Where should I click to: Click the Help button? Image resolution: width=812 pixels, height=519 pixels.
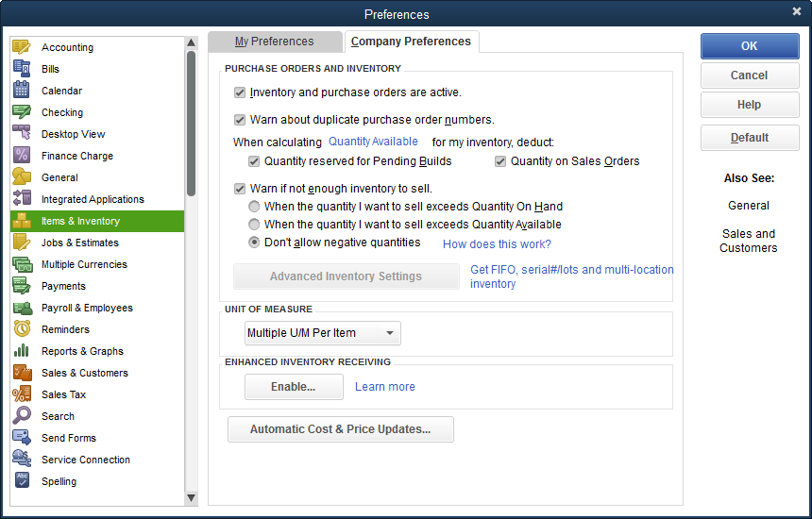tap(750, 105)
